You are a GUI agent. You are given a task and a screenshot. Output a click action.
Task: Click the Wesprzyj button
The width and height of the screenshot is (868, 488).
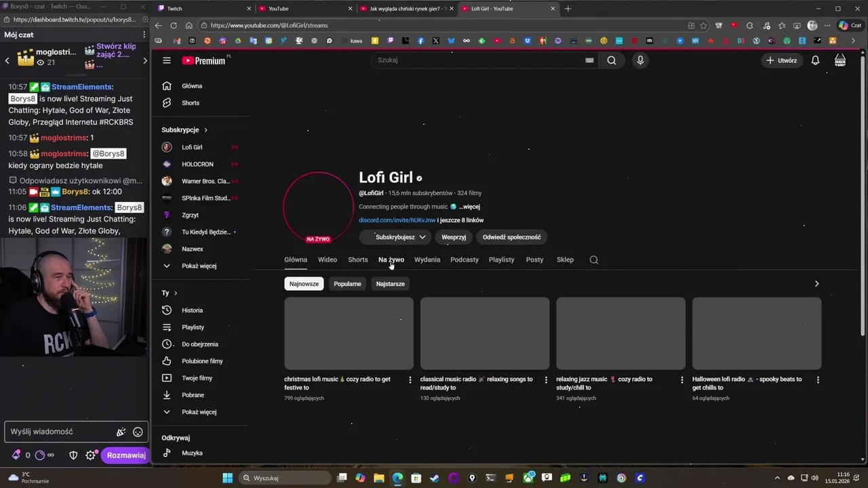tap(454, 237)
